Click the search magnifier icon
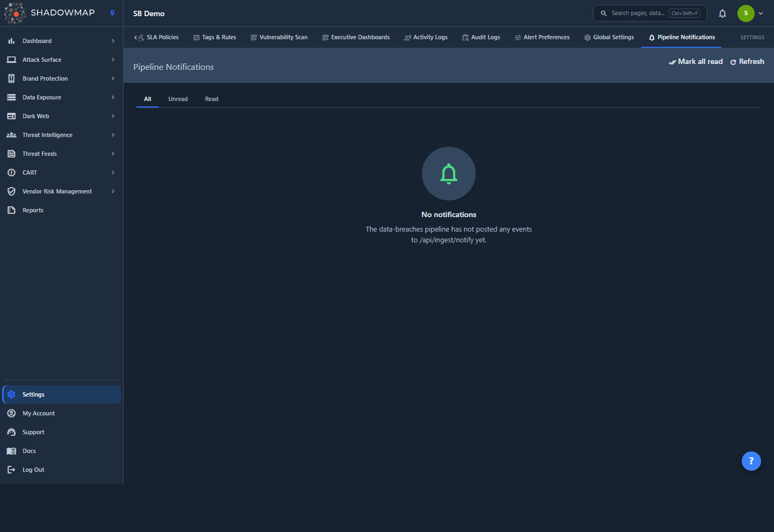The image size is (774, 532). [x=604, y=13]
